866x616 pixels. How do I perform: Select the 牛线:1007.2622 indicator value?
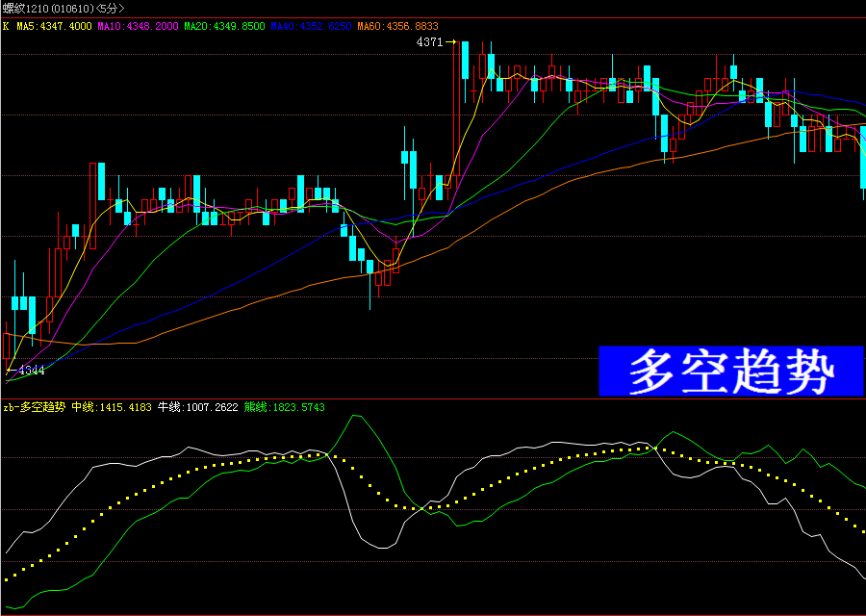point(197,408)
